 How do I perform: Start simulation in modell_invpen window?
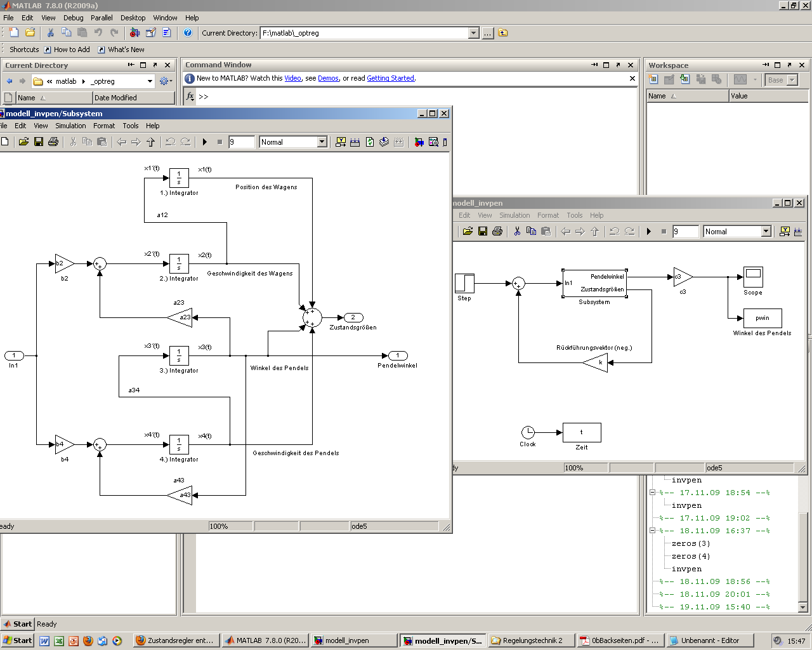click(649, 231)
